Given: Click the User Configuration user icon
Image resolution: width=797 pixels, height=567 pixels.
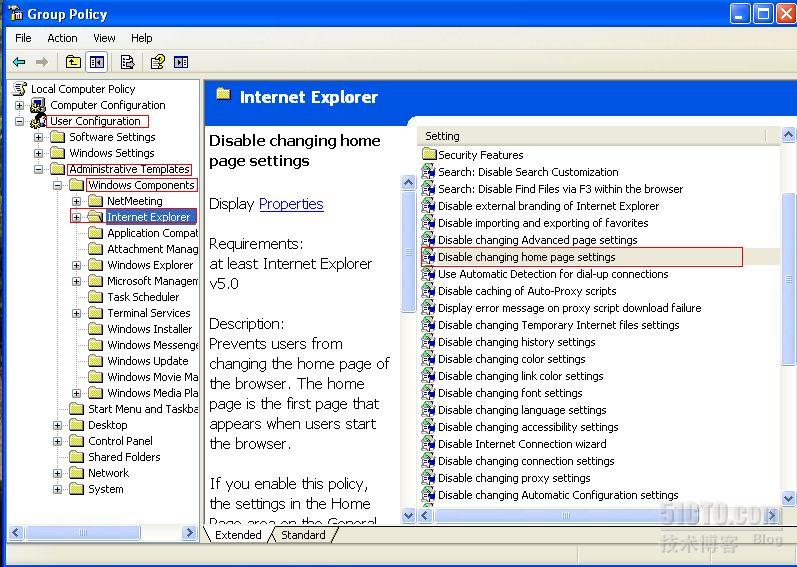Looking at the screenshot, I should (38, 121).
